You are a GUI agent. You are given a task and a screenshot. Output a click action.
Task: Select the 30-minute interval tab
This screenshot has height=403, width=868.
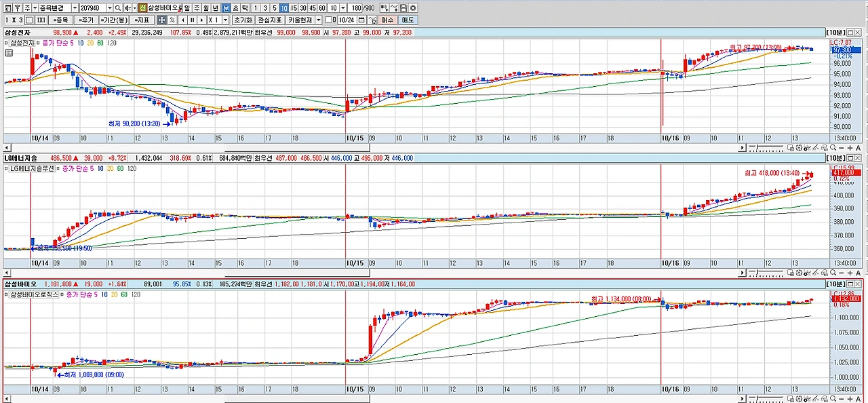coord(302,7)
